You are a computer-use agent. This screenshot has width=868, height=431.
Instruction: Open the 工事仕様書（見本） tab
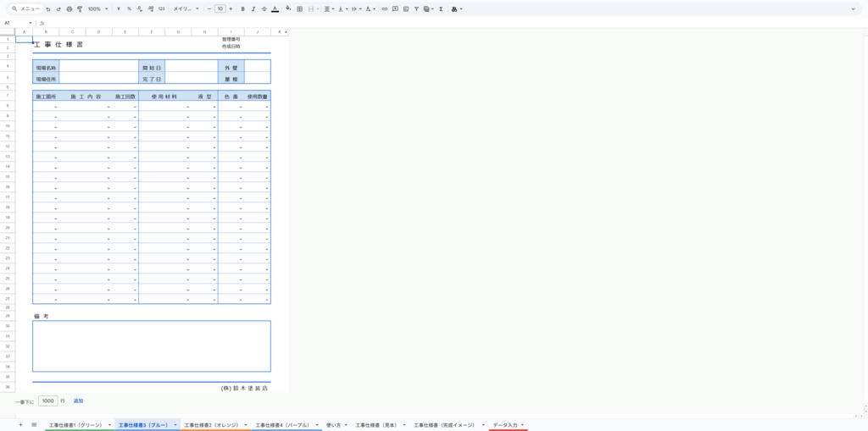tap(376, 425)
